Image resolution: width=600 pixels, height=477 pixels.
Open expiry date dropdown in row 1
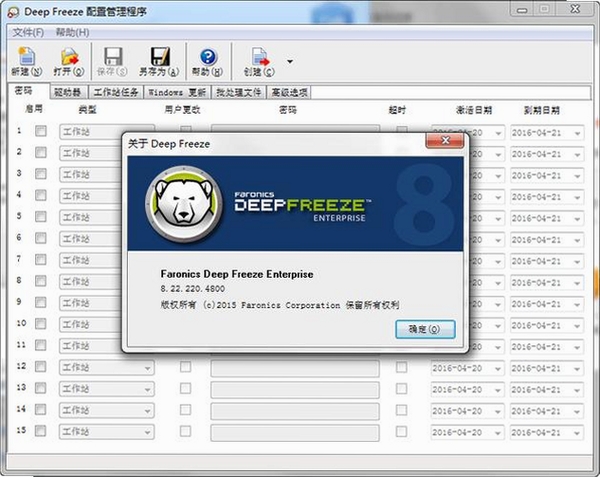coord(577,133)
